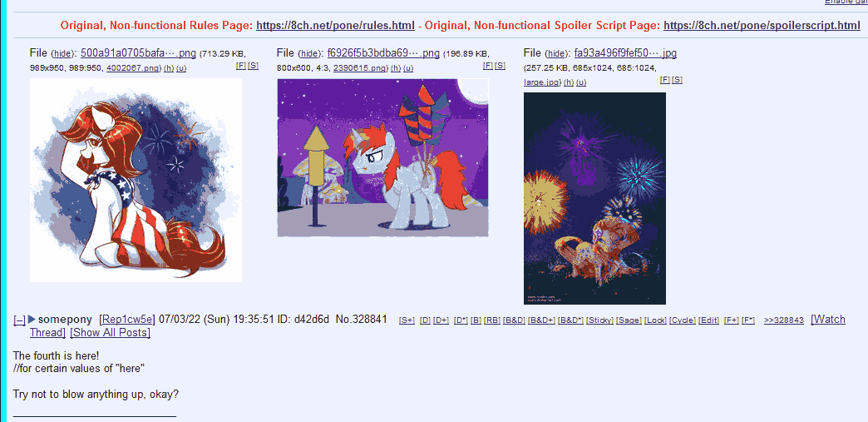
Task: Expand the American flag pony thumbnail
Action: [136, 181]
